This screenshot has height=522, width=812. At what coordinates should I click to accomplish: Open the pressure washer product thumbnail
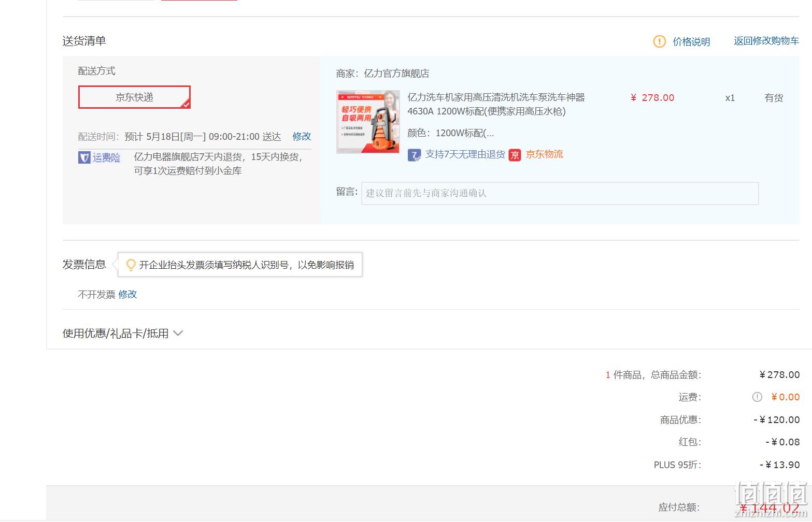coord(368,122)
